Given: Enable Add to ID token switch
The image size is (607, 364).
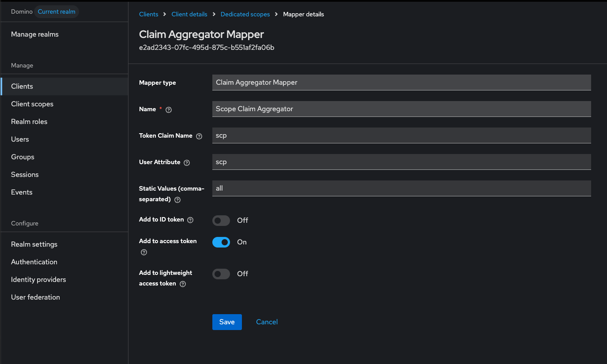Looking at the screenshot, I should 221,220.
